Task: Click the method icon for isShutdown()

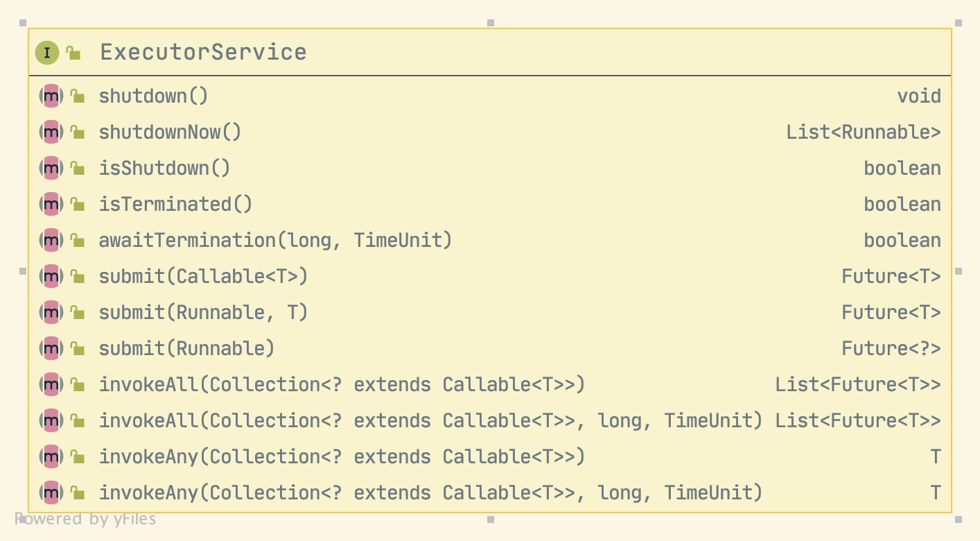Action: coord(51,169)
